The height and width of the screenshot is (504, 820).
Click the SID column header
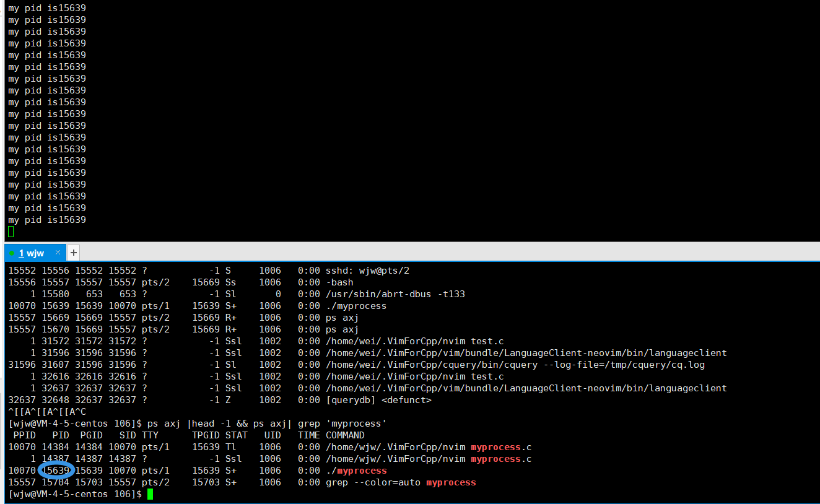click(128, 435)
